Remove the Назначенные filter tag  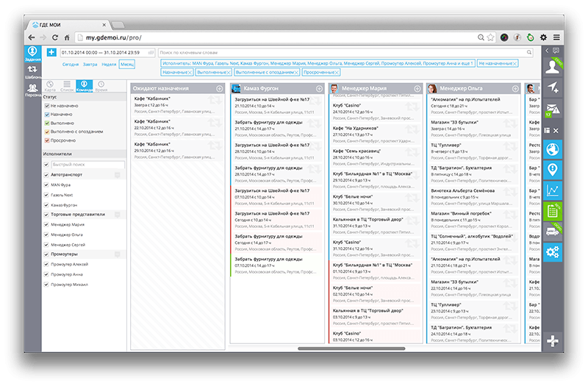coord(190,72)
